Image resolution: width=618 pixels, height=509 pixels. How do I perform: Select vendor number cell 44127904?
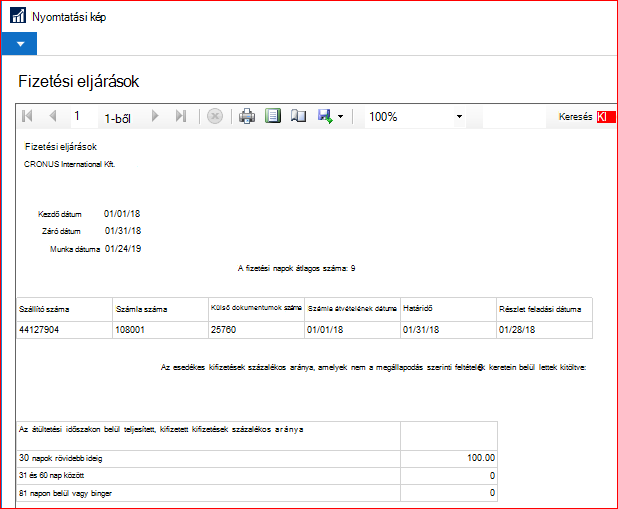(x=65, y=330)
